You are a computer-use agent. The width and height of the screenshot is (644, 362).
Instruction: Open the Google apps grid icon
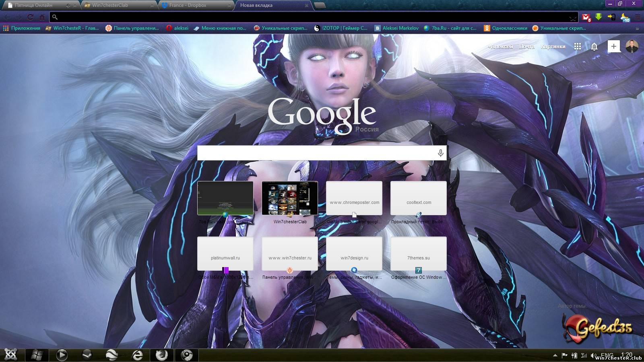click(x=578, y=46)
